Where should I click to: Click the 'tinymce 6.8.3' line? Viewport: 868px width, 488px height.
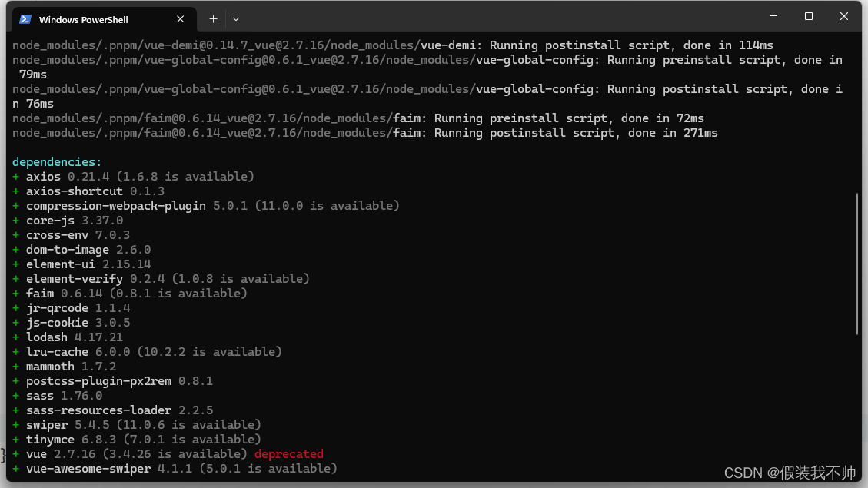point(137,440)
